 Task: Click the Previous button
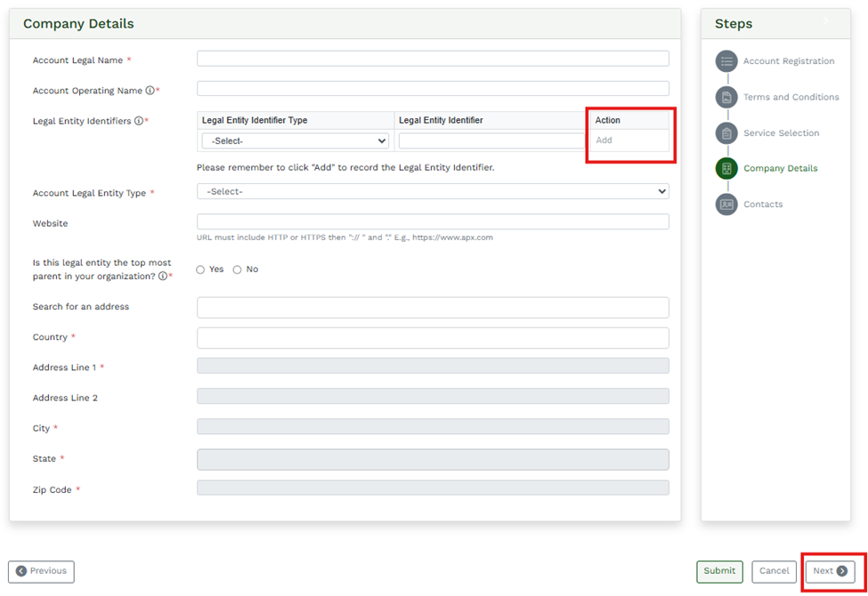[41, 571]
